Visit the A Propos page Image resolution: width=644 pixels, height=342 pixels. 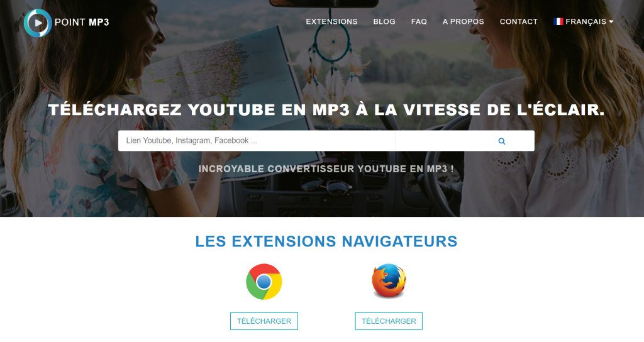[463, 21]
